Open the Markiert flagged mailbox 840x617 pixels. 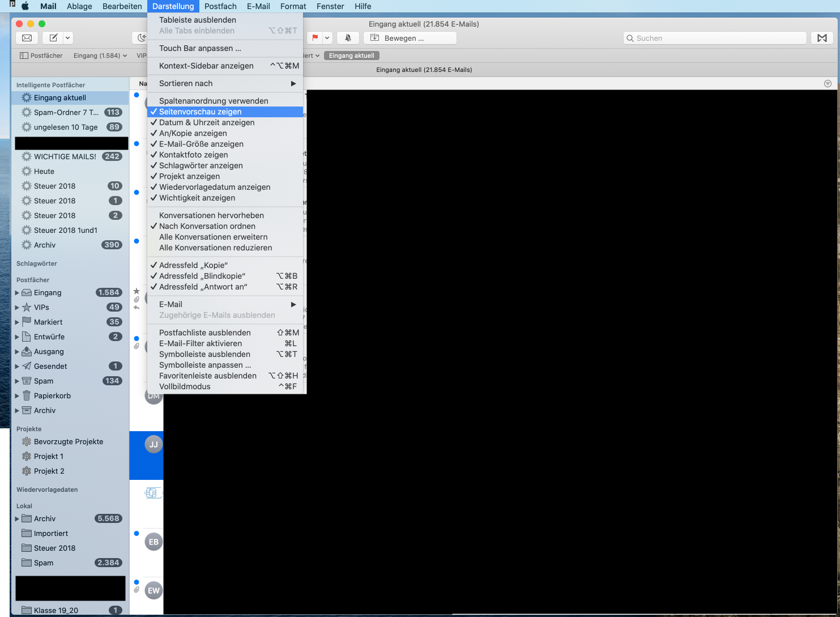(70, 322)
